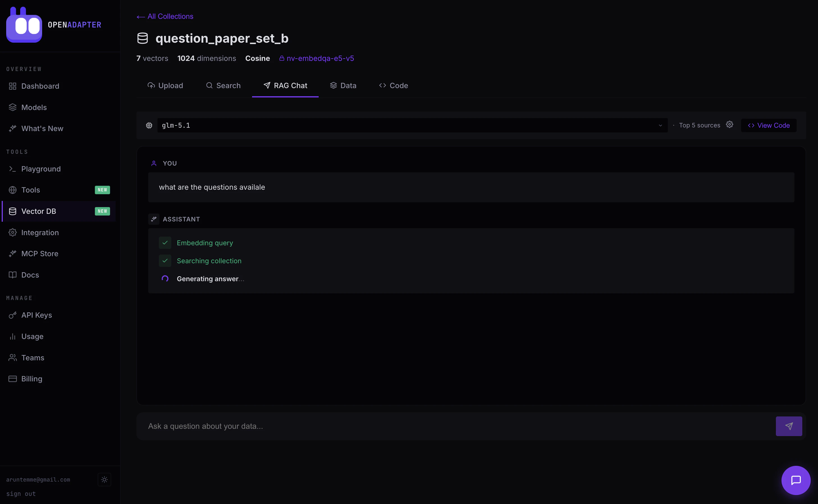The width and height of the screenshot is (818, 504).
Task: Click the YOU user avatar icon
Action: 154,163
